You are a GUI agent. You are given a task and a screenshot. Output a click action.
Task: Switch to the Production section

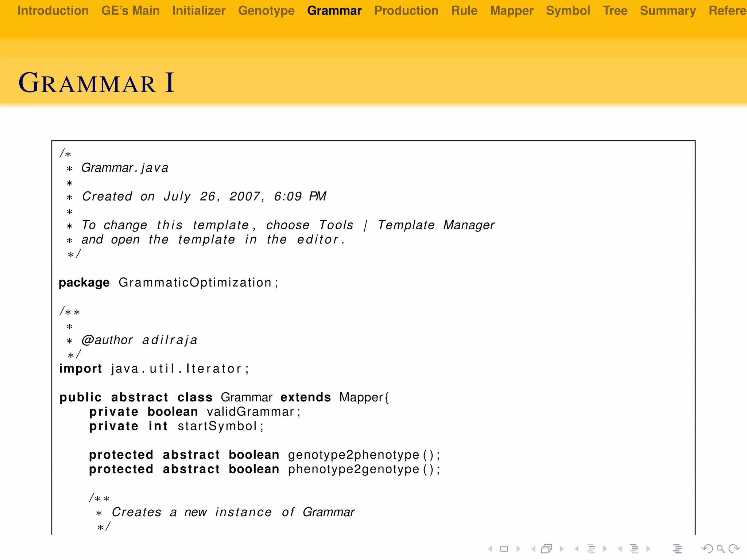click(x=406, y=11)
